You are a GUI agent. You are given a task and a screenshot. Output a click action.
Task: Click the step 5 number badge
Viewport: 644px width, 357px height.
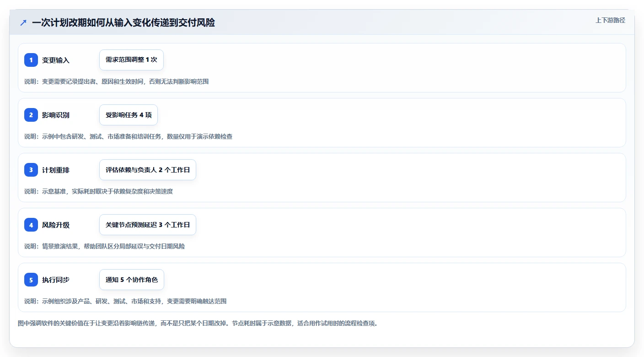(x=31, y=280)
